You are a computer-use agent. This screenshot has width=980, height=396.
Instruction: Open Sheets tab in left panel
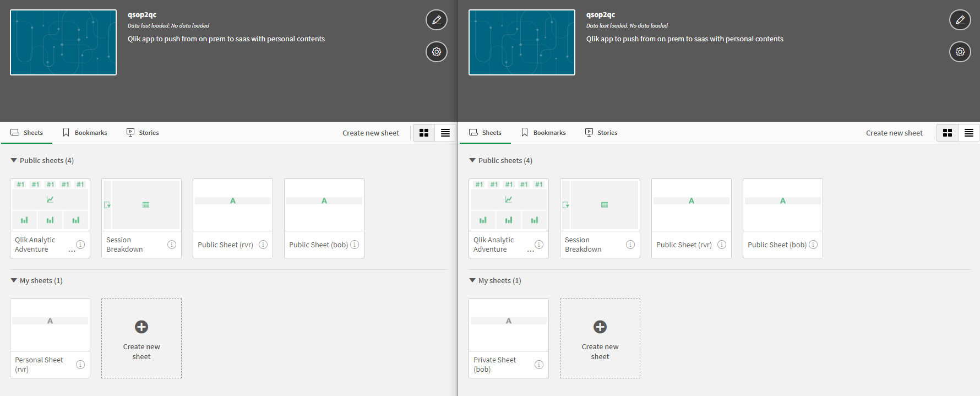26,133
